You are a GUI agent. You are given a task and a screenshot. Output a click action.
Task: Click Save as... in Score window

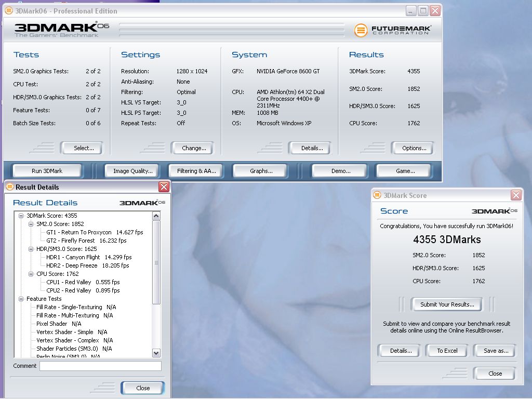495,351
